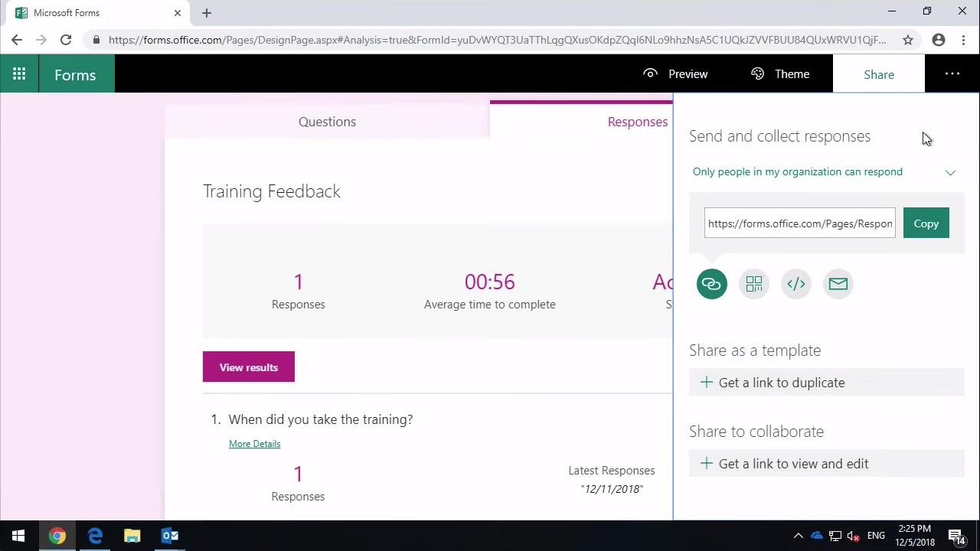The width and height of the screenshot is (980, 551).
Task: Click the "12/11/2018" latest response
Action: pyautogui.click(x=612, y=488)
